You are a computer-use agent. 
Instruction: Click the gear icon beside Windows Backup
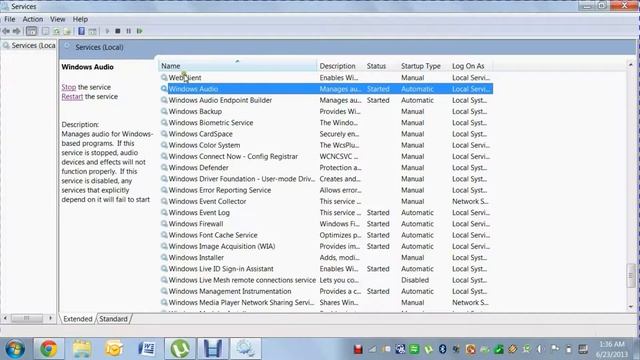pos(164,111)
